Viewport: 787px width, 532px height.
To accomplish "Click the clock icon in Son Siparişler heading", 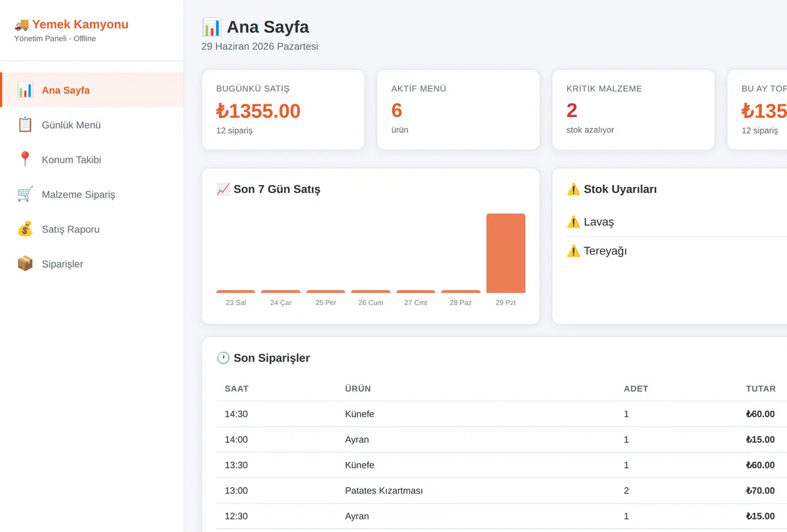I will pyautogui.click(x=223, y=358).
